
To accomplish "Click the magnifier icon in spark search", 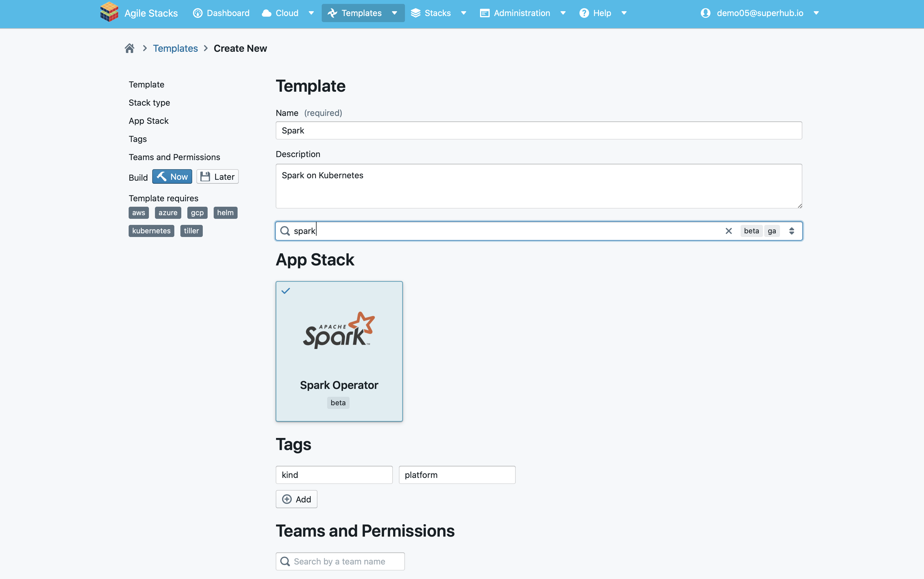I will tap(285, 231).
